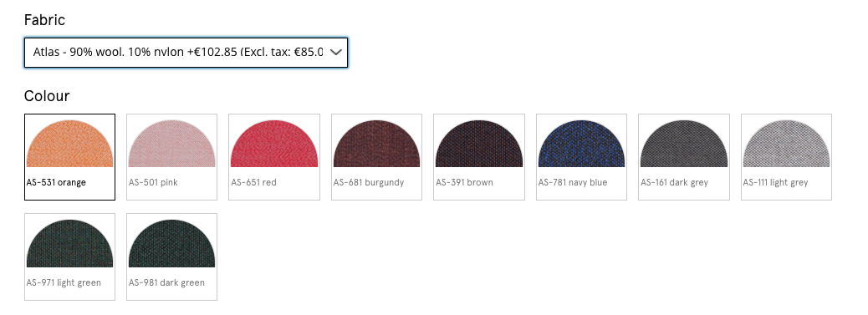Choose the AS-501 pink fabric swatch
The height and width of the screenshot is (315, 868).
[x=172, y=157]
